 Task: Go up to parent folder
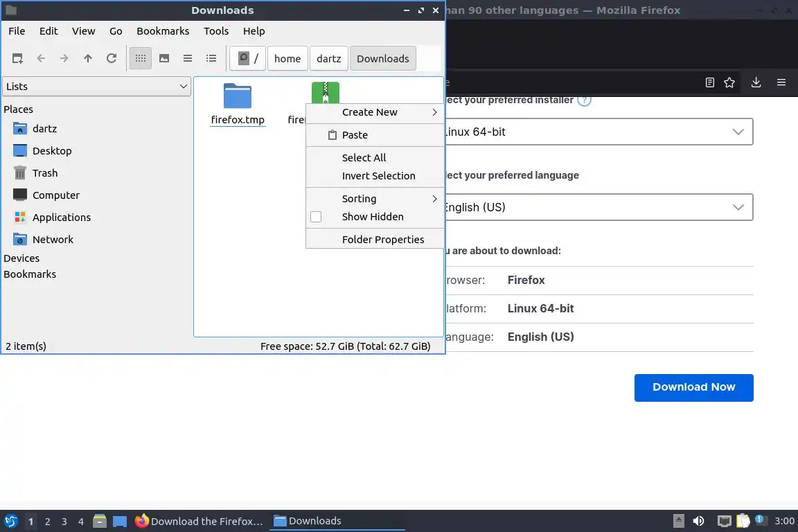(87, 59)
